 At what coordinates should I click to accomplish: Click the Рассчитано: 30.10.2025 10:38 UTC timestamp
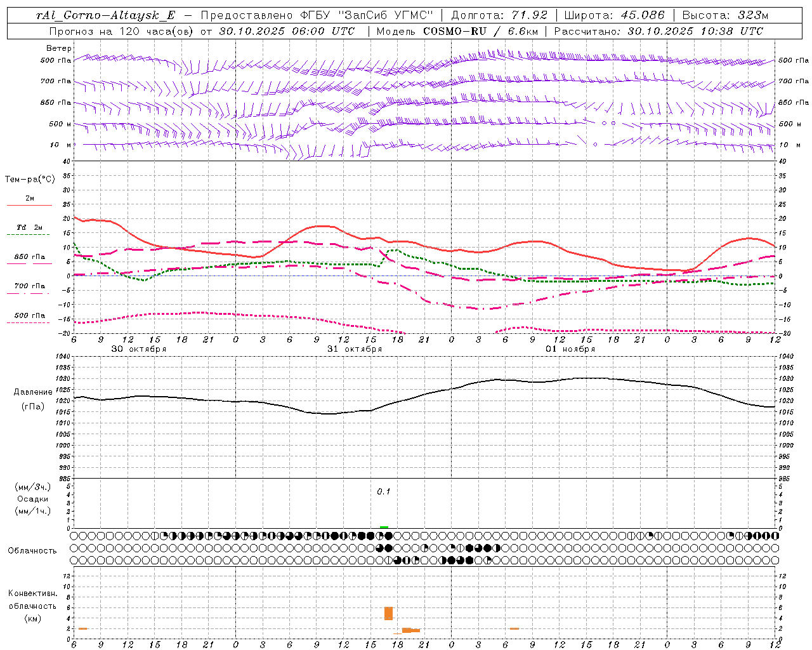(x=658, y=31)
